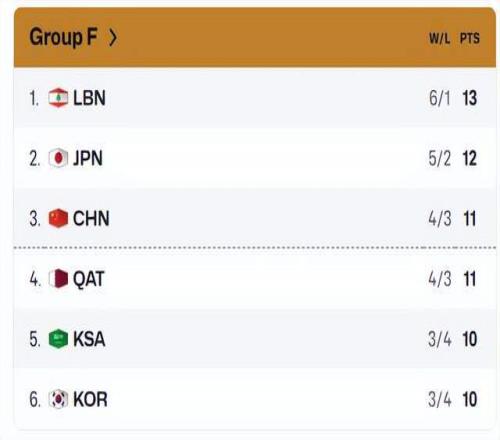Select the KSA team name
This screenshot has height=440, width=500.
coord(89,339)
